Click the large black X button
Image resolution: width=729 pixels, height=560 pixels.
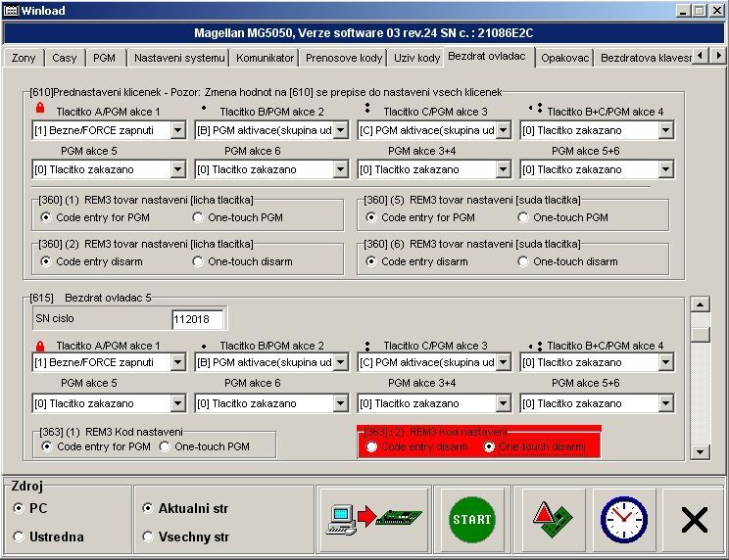[694, 519]
